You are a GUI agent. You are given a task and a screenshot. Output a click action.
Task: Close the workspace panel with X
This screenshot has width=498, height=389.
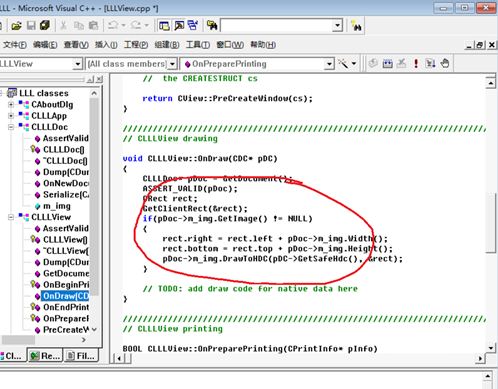tap(99, 79)
